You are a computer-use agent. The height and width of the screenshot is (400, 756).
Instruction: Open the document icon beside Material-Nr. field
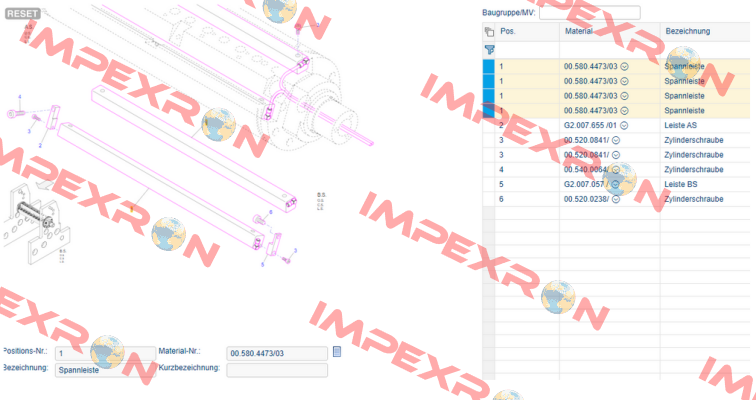[x=337, y=352]
